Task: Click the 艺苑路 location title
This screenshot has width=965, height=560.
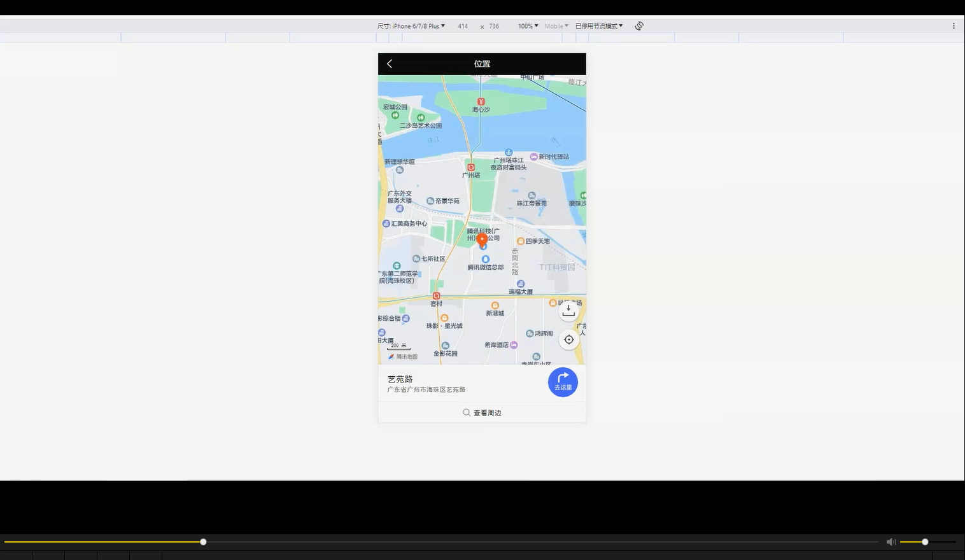Action: (x=400, y=379)
